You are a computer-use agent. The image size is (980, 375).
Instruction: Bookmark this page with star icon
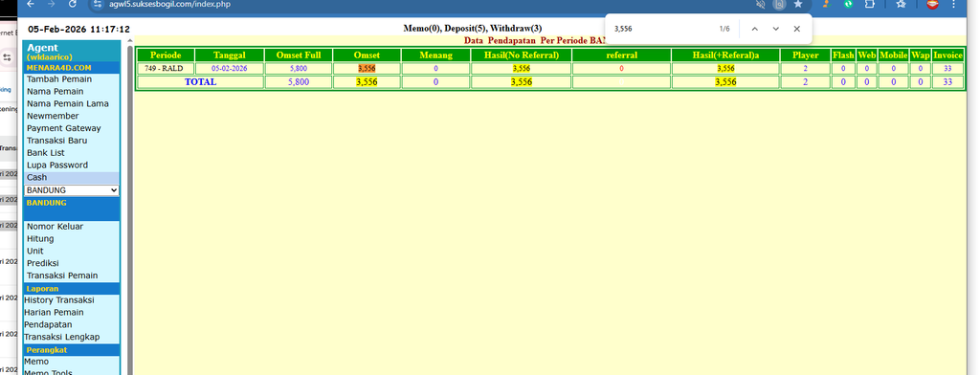pyautogui.click(x=798, y=4)
